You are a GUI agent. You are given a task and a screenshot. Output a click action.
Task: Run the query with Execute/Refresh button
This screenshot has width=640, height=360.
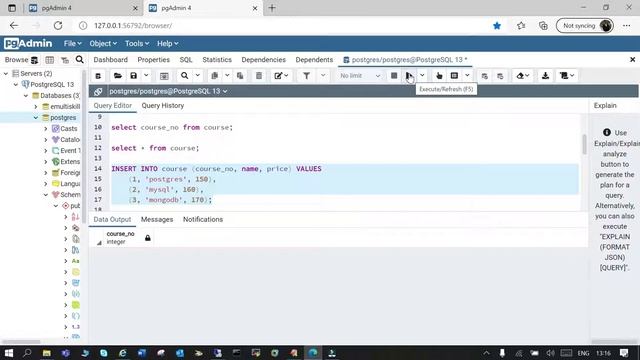[x=409, y=76]
